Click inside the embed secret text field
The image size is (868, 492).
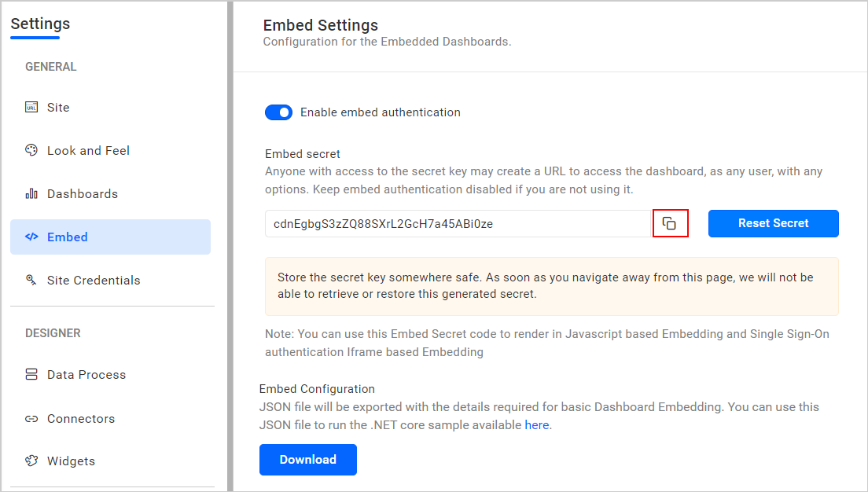456,223
